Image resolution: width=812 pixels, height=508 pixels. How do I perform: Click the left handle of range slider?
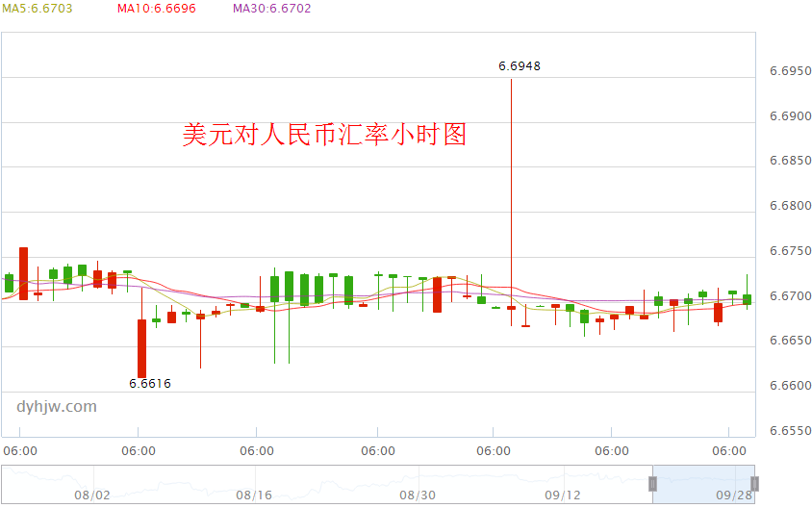point(653,484)
